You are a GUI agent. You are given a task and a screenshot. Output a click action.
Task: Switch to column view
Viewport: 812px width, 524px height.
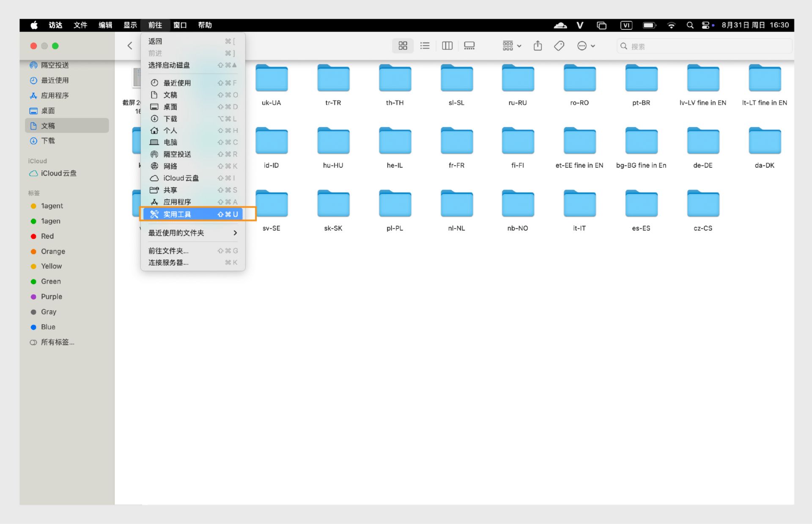(x=447, y=46)
